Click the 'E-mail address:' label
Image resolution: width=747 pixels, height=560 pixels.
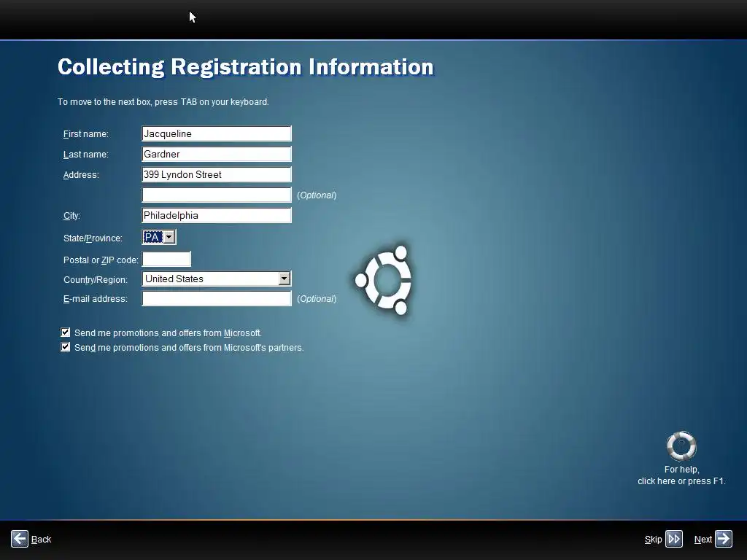pos(96,299)
